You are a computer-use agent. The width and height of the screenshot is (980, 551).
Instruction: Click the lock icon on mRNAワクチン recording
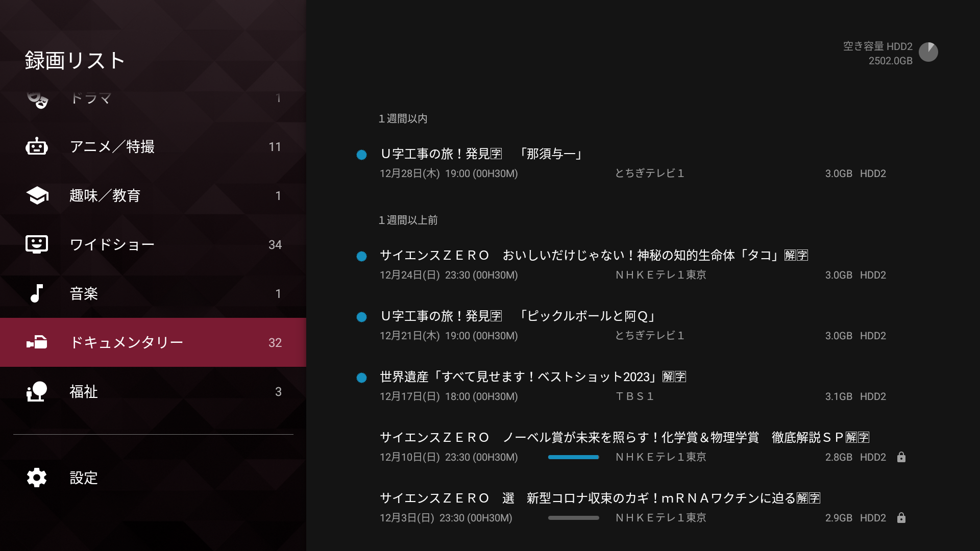[901, 518]
